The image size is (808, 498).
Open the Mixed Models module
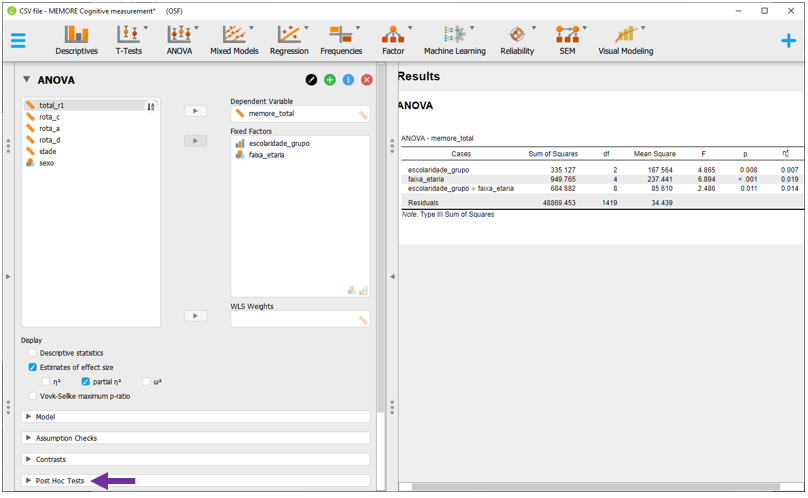pos(234,40)
